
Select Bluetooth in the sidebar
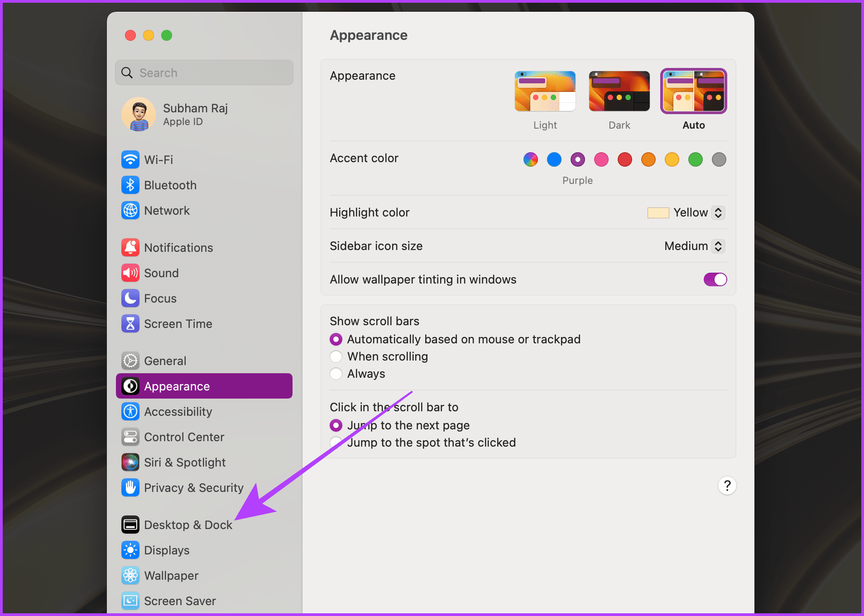(170, 185)
